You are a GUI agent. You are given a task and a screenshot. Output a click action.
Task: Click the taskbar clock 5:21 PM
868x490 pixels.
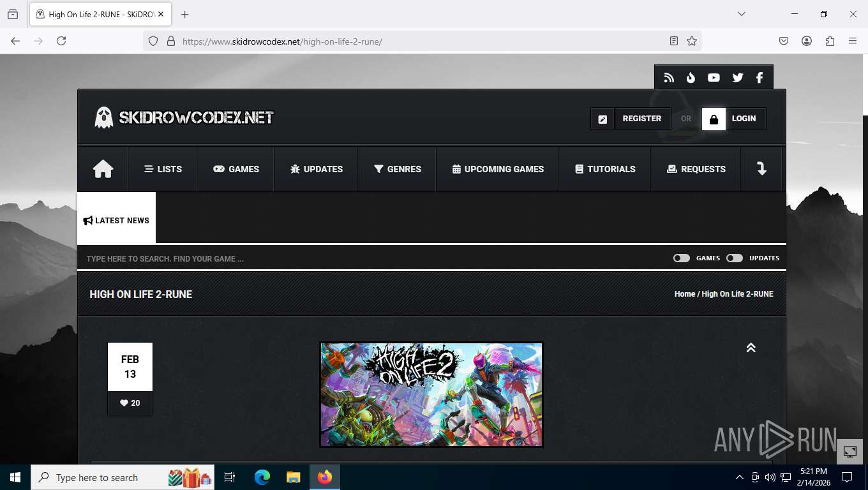[813, 477]
